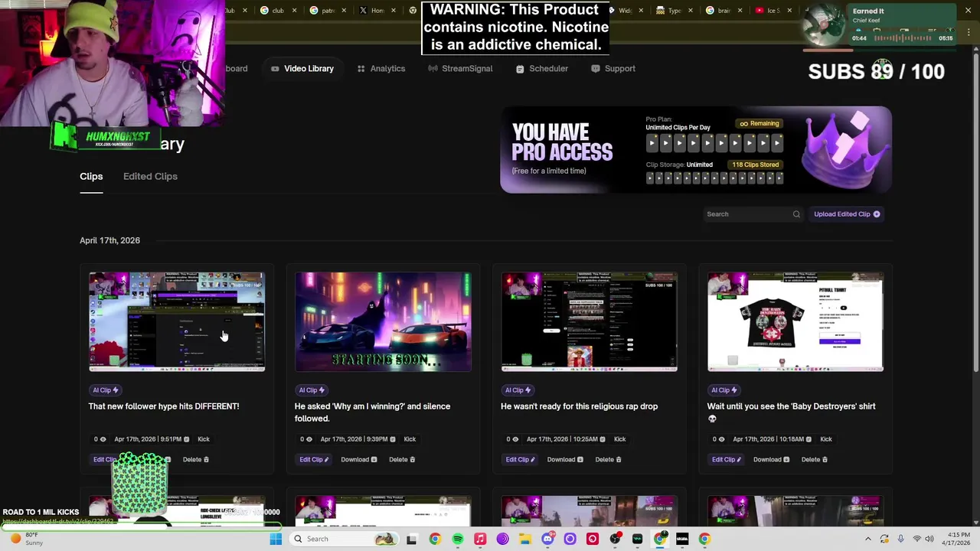Click the calendar icon beside Apr 17th 10:18AM

pyautogui.click(x=808, y=439)
